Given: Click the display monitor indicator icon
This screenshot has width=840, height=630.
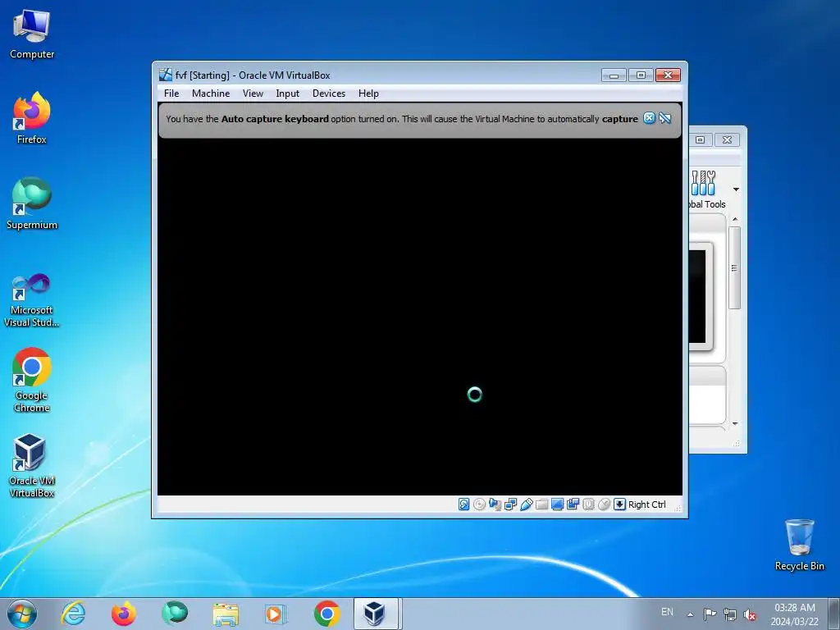Looking at the screenshot, I should click(x=557, y=504).
